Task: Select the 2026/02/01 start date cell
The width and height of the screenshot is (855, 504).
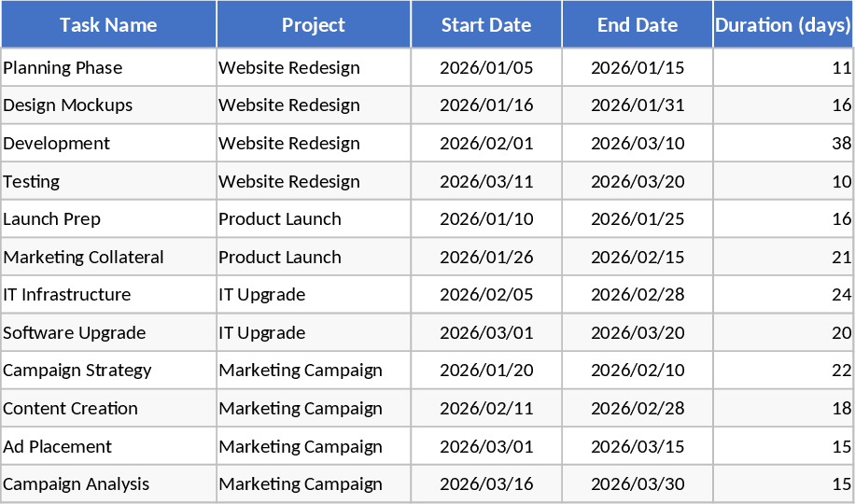Action: coord(486,144)
